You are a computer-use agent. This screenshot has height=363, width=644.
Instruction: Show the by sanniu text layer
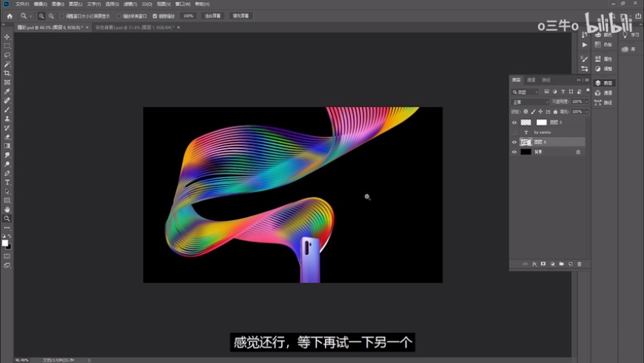coord(514,133)
